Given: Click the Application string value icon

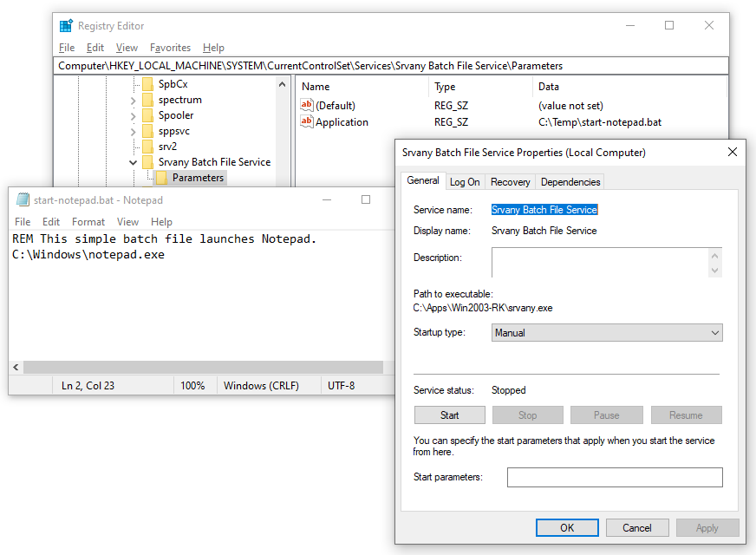Looking at the screenshot, I should tap(307, 121).
